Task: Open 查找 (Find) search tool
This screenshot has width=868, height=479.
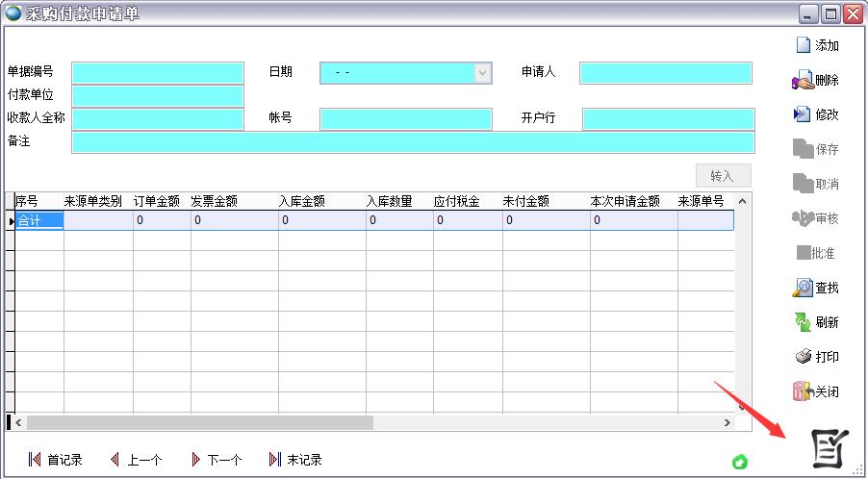Action: click(804, 288)
